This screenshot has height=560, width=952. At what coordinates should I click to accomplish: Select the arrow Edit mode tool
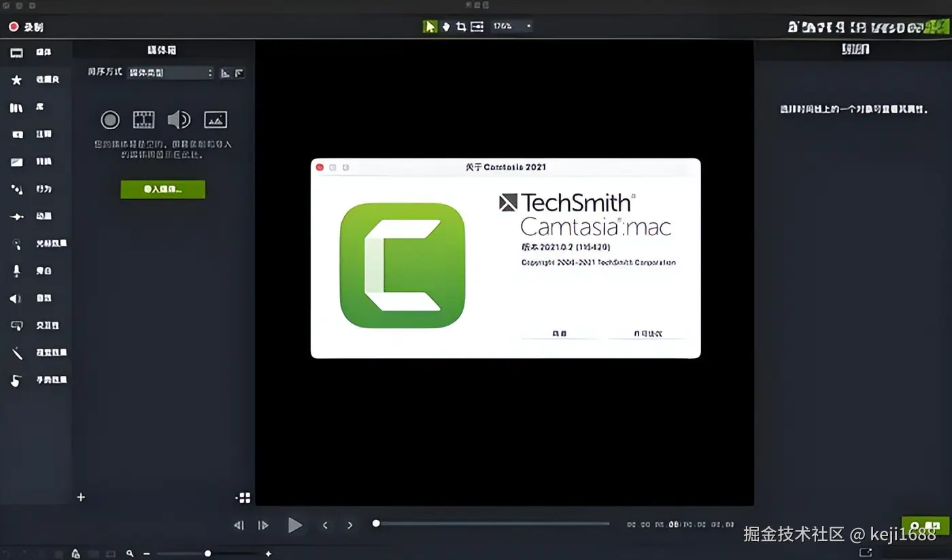coord(430,27)
